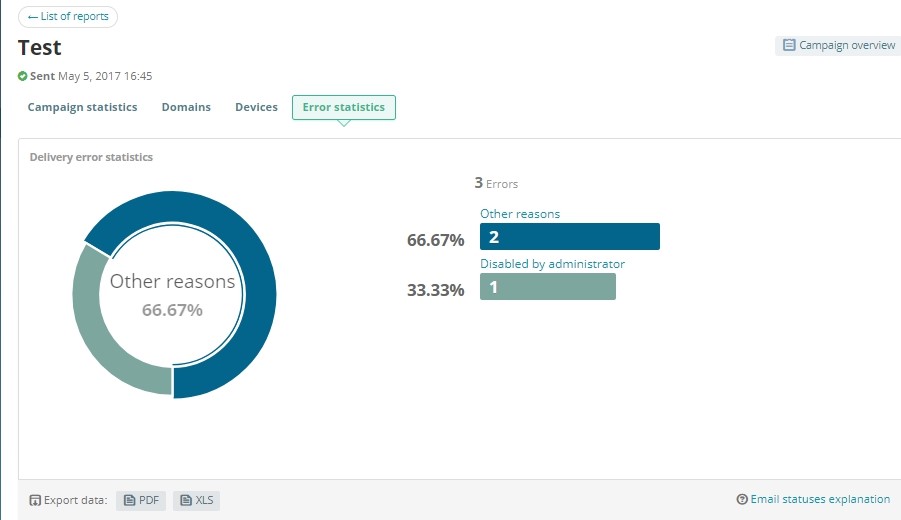Click the gray-green Disabled by administrator bar
This screenshot has height=520, width=901.
point(547,286)
